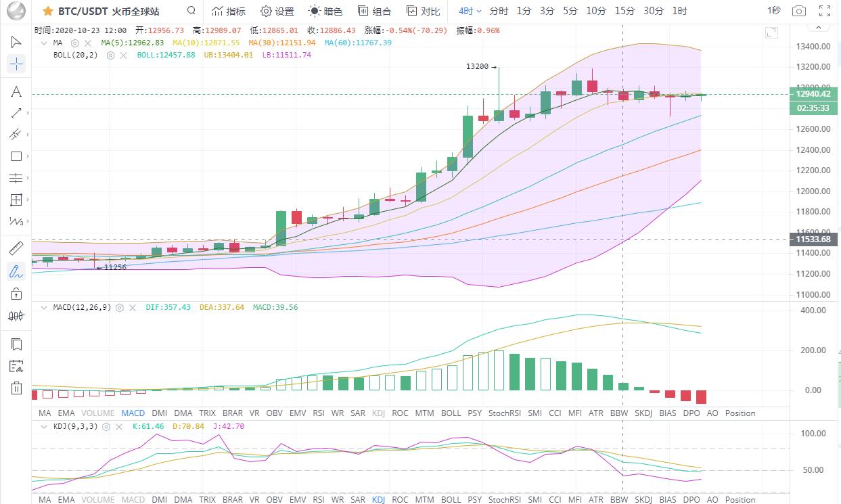This screenshot has height=504, width=841.
Task: Switch to the RSI indicator tab under MACD pane
Action: [319, 413]
